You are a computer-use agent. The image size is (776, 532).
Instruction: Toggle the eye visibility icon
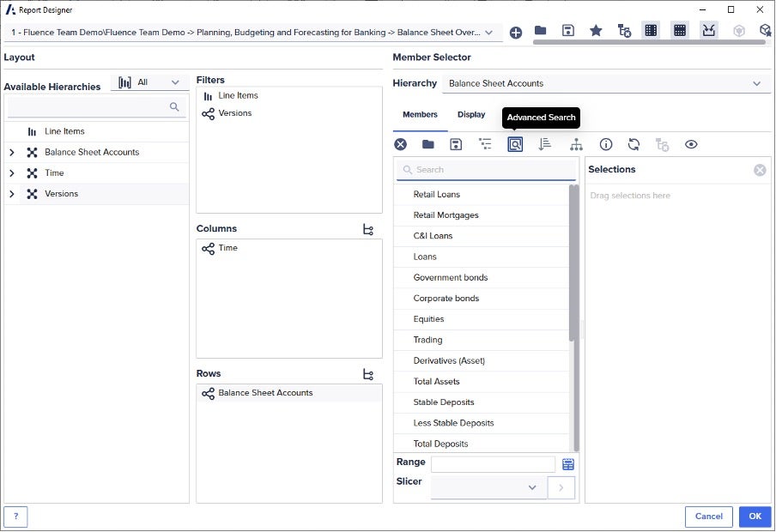[x=691, y=144]
